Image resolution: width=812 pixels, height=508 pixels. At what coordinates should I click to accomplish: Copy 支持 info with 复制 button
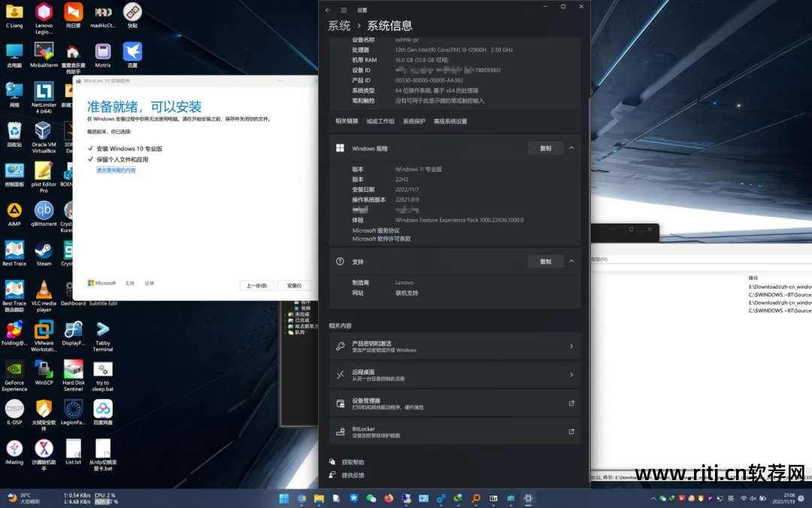click(545, 261)
